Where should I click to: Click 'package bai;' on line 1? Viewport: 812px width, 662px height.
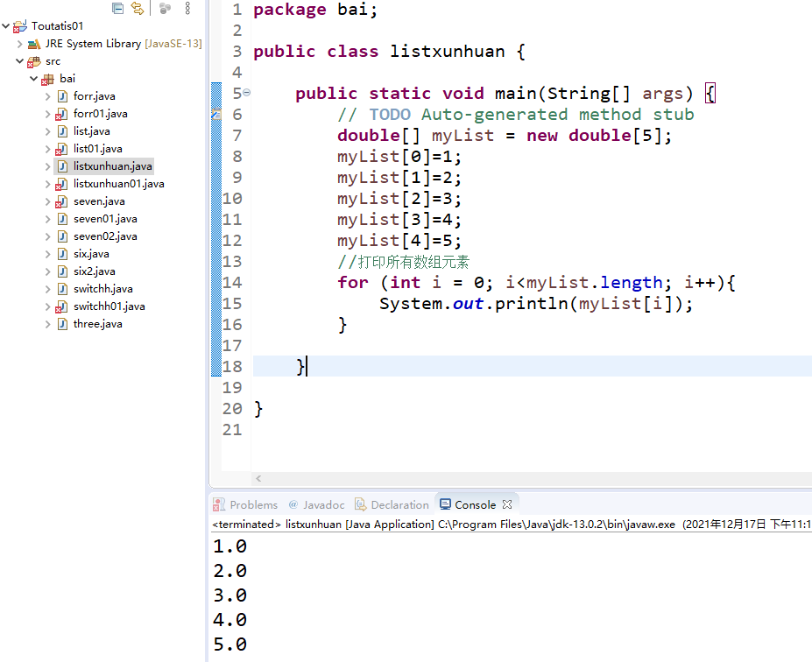point(315,10)
